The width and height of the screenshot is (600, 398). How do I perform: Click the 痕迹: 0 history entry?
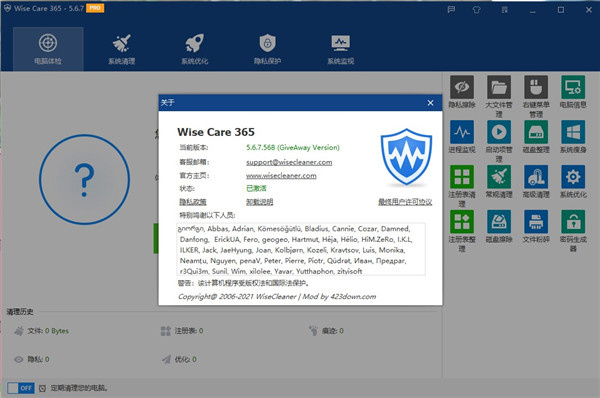(x=326, y=331)
